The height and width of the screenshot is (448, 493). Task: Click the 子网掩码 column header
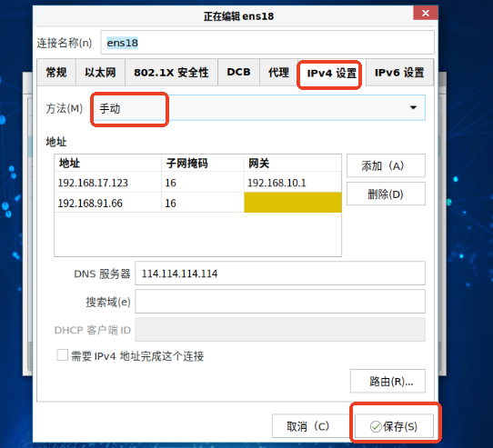tap(203, 163)
